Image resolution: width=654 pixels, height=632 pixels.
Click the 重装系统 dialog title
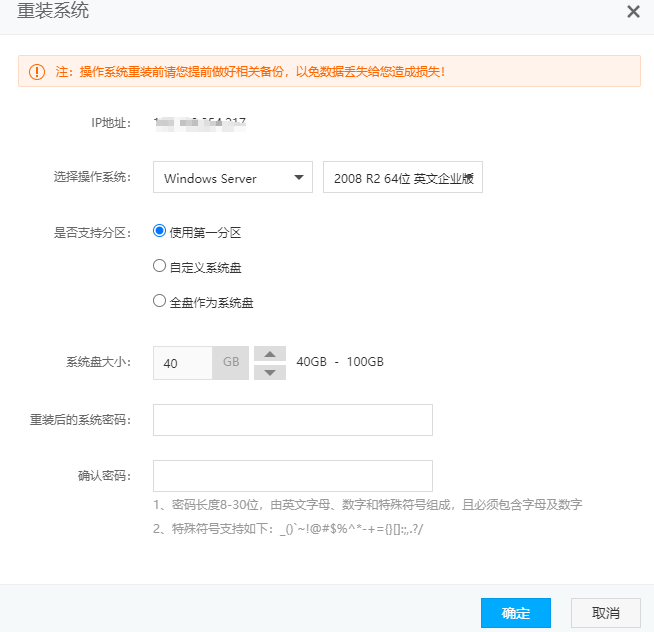tap(53, 11)
